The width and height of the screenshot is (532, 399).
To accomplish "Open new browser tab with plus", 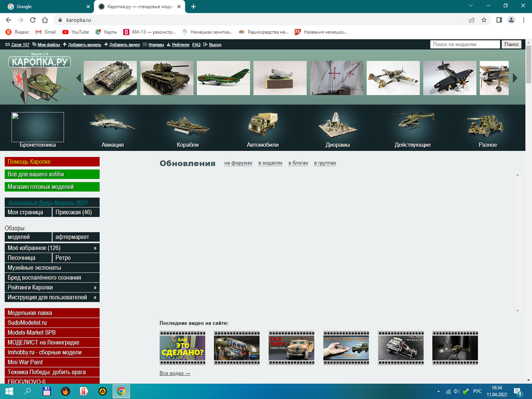I will click(194, 6).
